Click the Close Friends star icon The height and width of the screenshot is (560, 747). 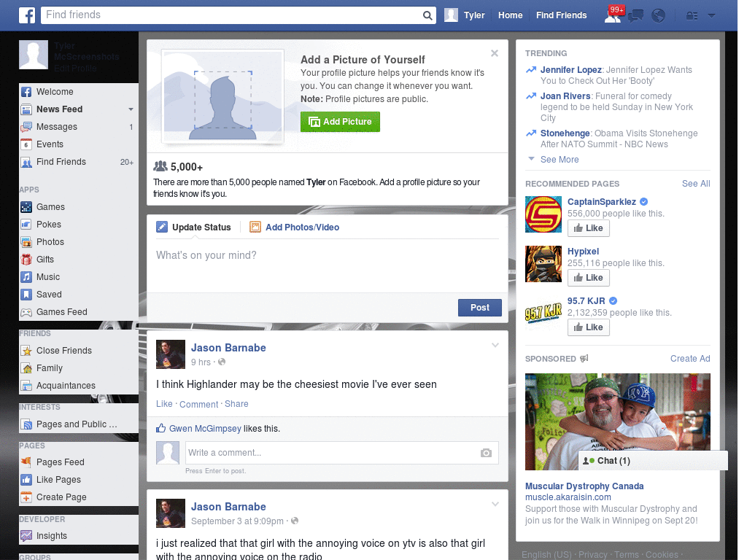[26, 351]
